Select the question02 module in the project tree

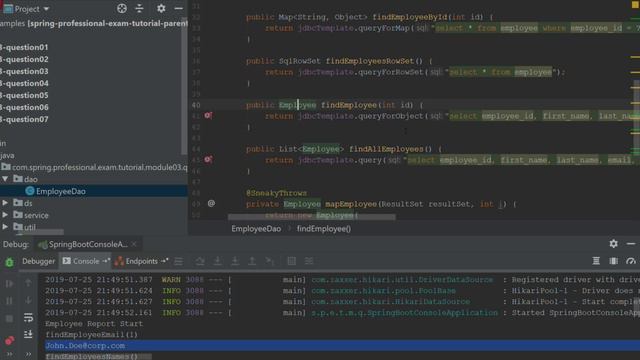pyautogui.click(x=24, y=59)
